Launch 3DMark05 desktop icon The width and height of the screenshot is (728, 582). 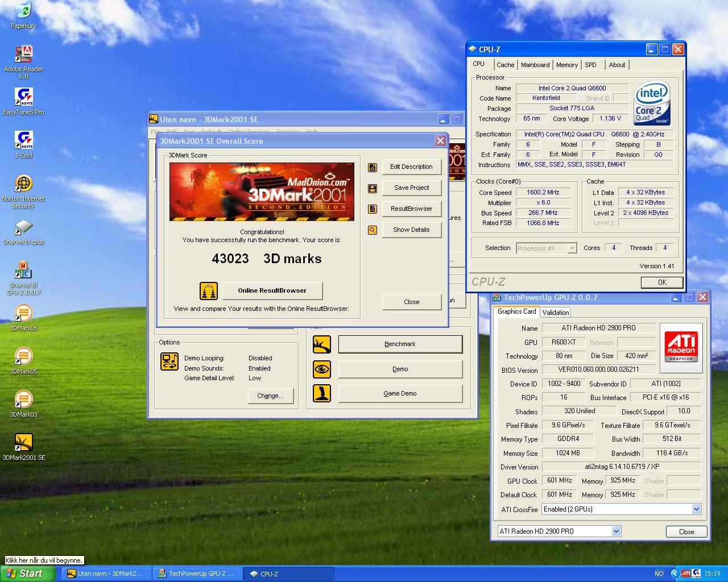23,356
